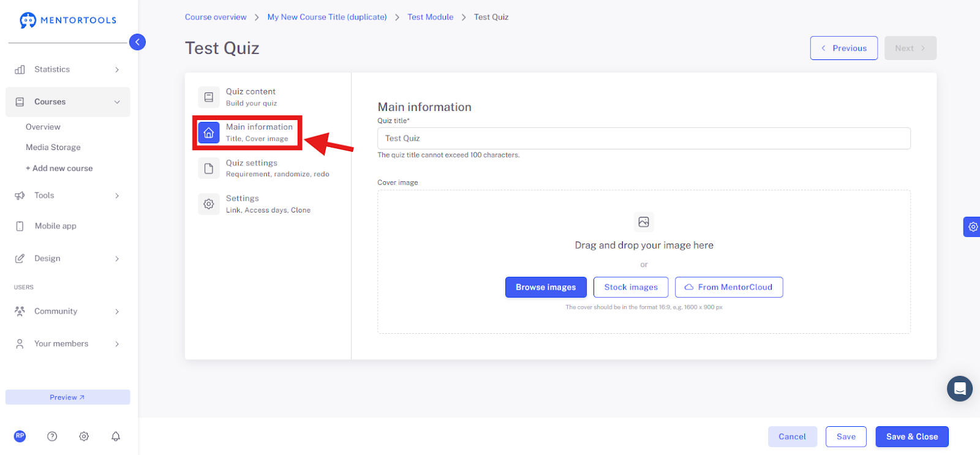Click the Main information home icon

tap(208, 132)
